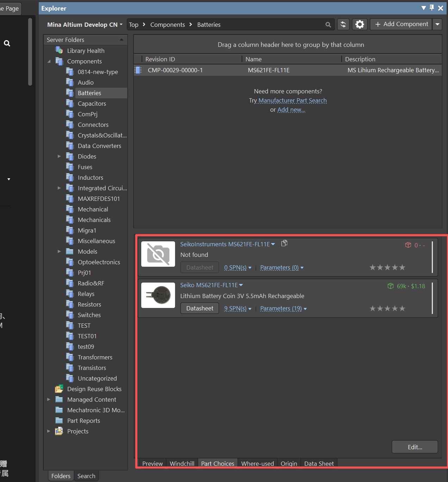This screenshot has width=448, height=482.
Task: Click the Add Component button
Action: pos(402,24)
